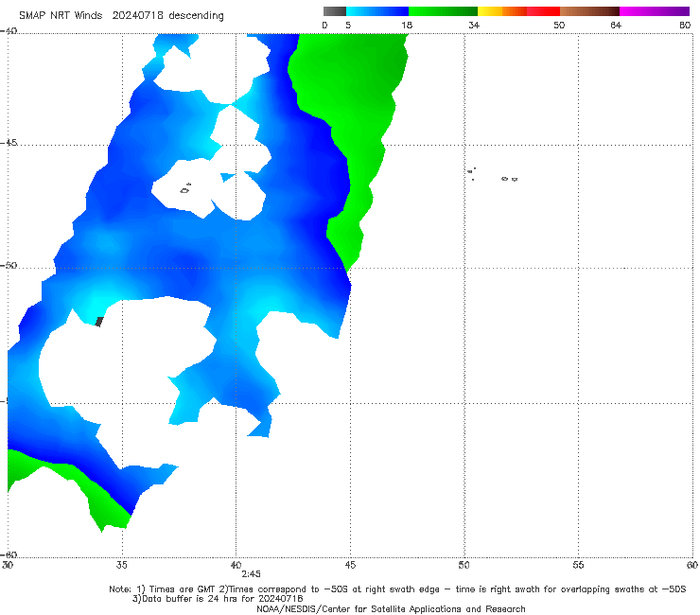The height and width of the screenshot is (615, 700).
Task: Click the longitude axis label 35
Action: [x=121, y=565]
